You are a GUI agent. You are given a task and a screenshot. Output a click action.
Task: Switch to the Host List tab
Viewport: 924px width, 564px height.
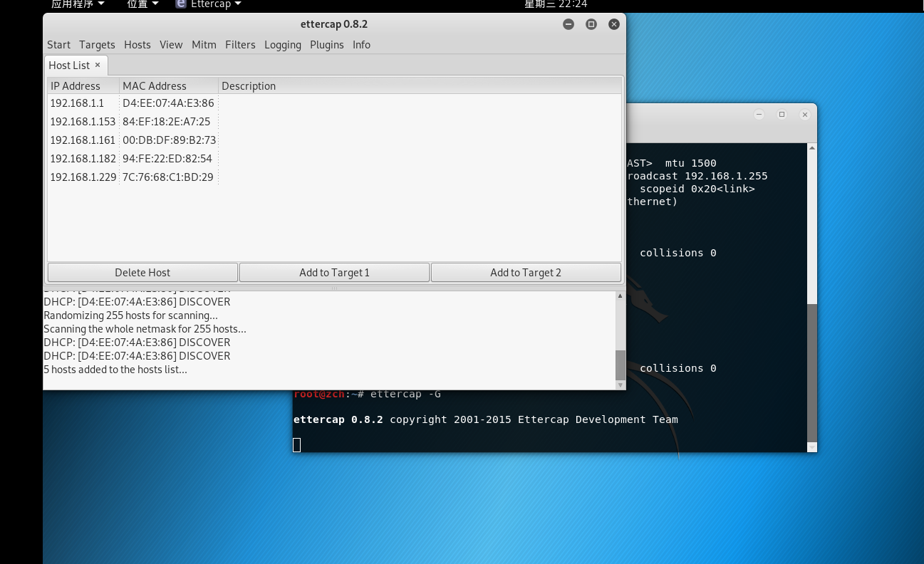point(69,65)
